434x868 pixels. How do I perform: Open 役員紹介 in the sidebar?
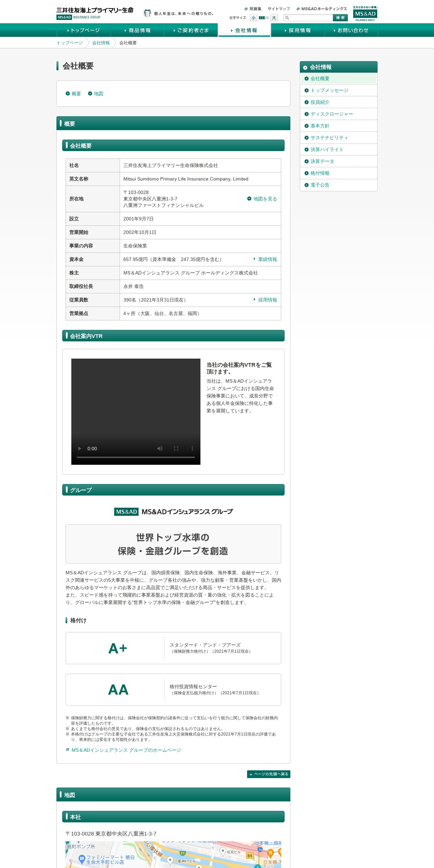(339, 102)
